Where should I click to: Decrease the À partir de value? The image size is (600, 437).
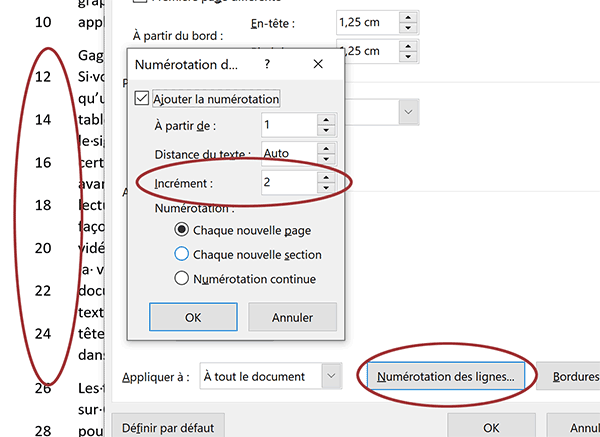[x=326, y=130]
